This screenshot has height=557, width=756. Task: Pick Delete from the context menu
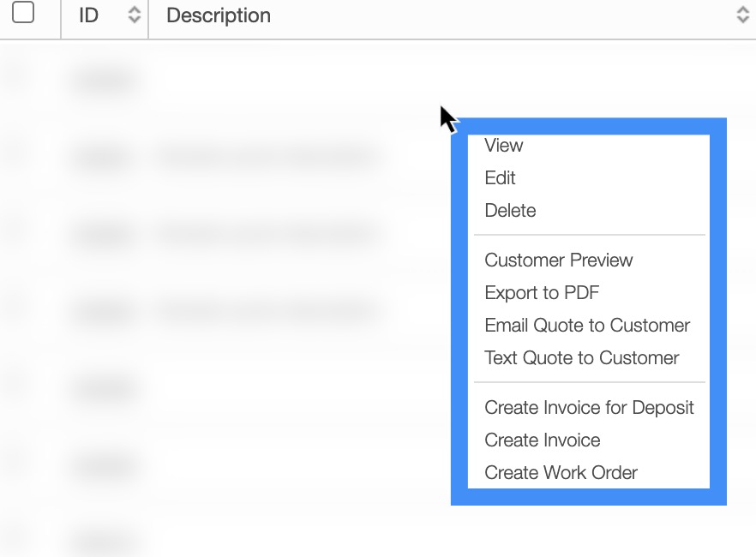[510, 211]
